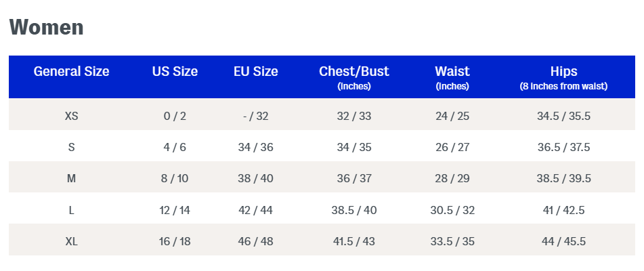The image size is (644, 271).
Task: Select the L size row label
Action: [x=71, y=210]
